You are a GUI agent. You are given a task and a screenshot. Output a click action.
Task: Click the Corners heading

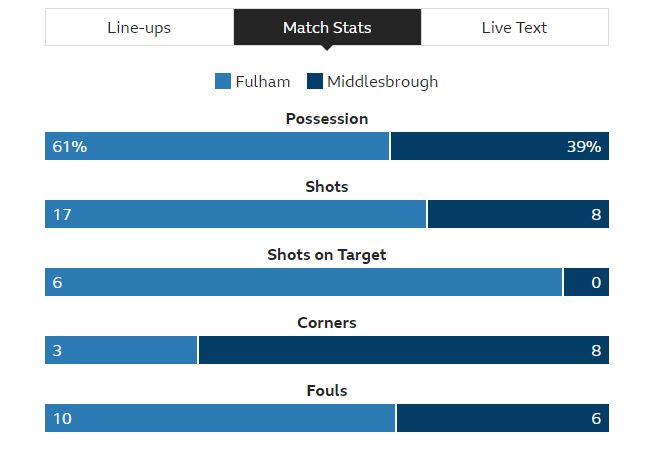point(327,323)
